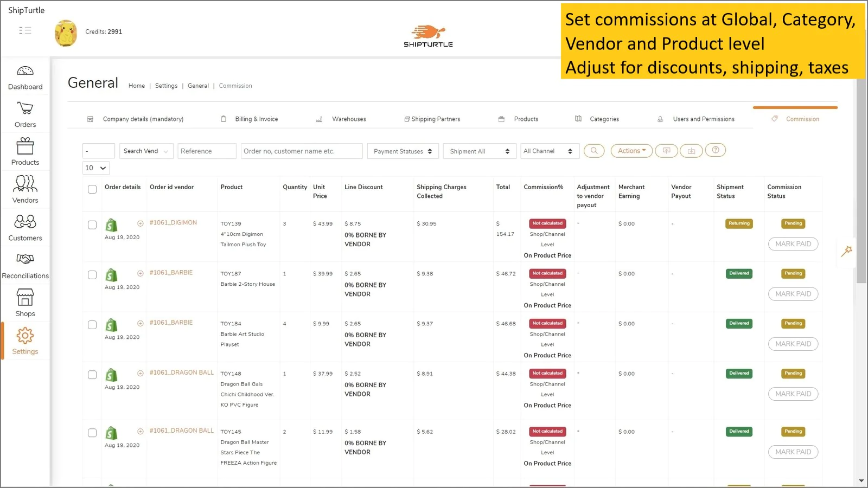Click Shopify icon for #1061_DIGIMON order
This screenshot has height=488, width=868.
(x=111, y=225)
